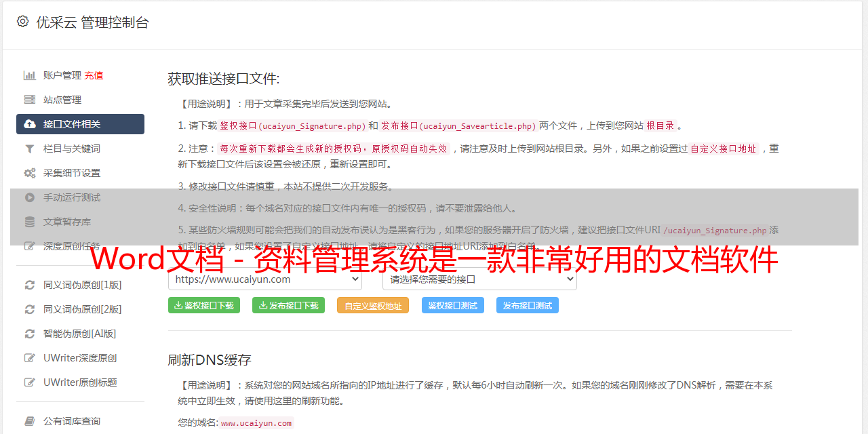Viewport: 868px width, 434px height.
Task: Click the gear icon beside 优采云 管理控制台
Action: click(x=22, y=22)
